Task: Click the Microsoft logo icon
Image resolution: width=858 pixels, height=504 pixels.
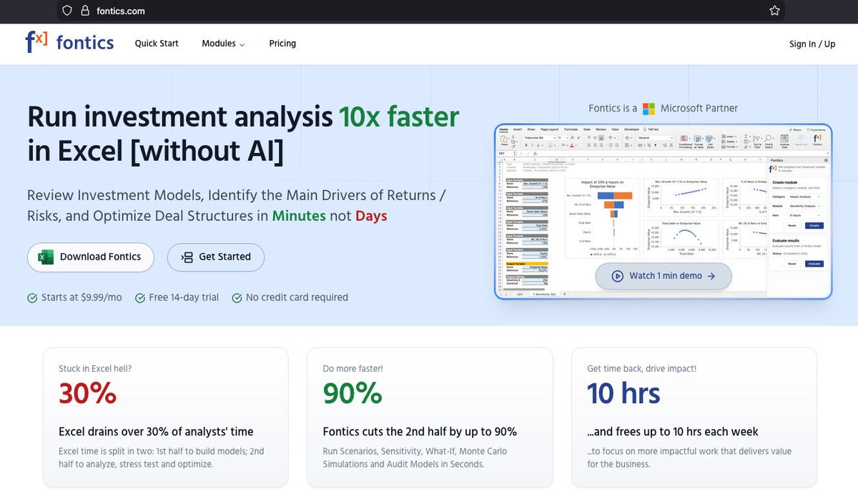Action: click(x=649, y=109)
